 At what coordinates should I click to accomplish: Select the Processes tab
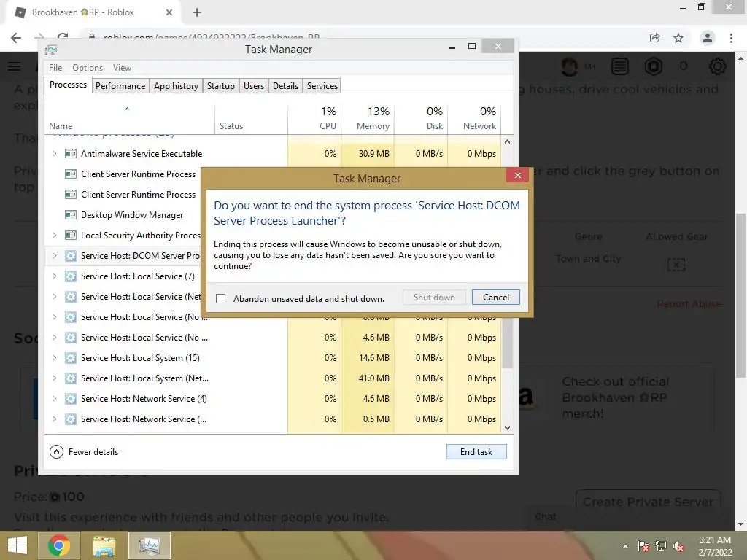[x=68, y=85]
